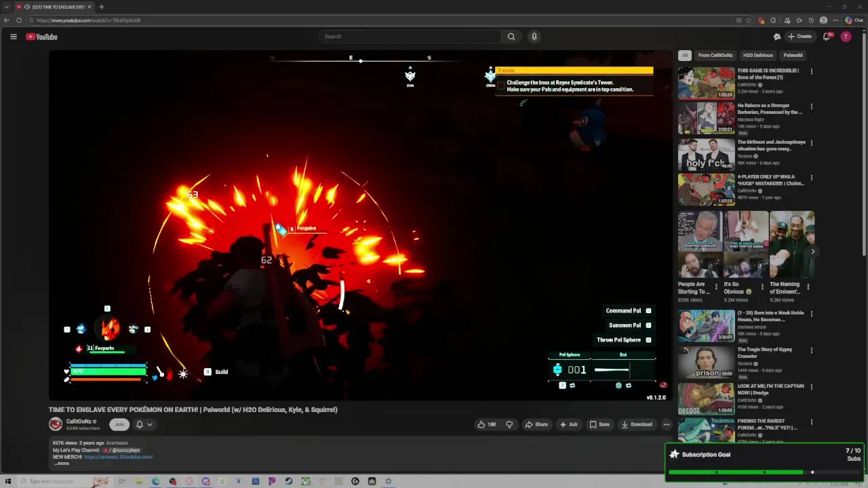Open the CaRtOoNz channel avatar
868x488 pixels.
pyautogui.click(x=56, y=424)
